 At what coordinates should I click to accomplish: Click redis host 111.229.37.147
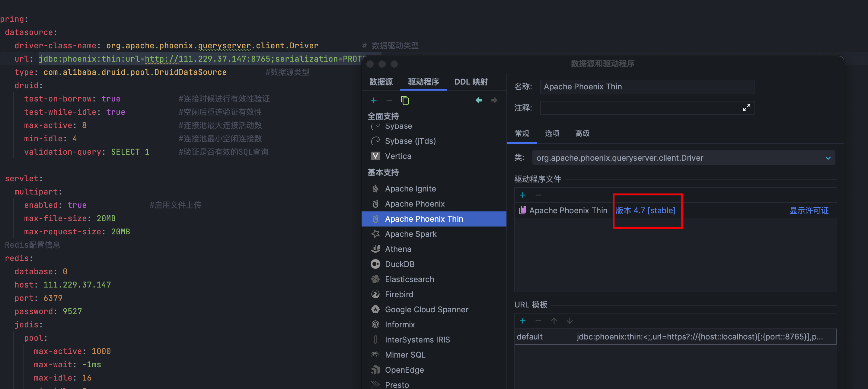pos(77,285)
